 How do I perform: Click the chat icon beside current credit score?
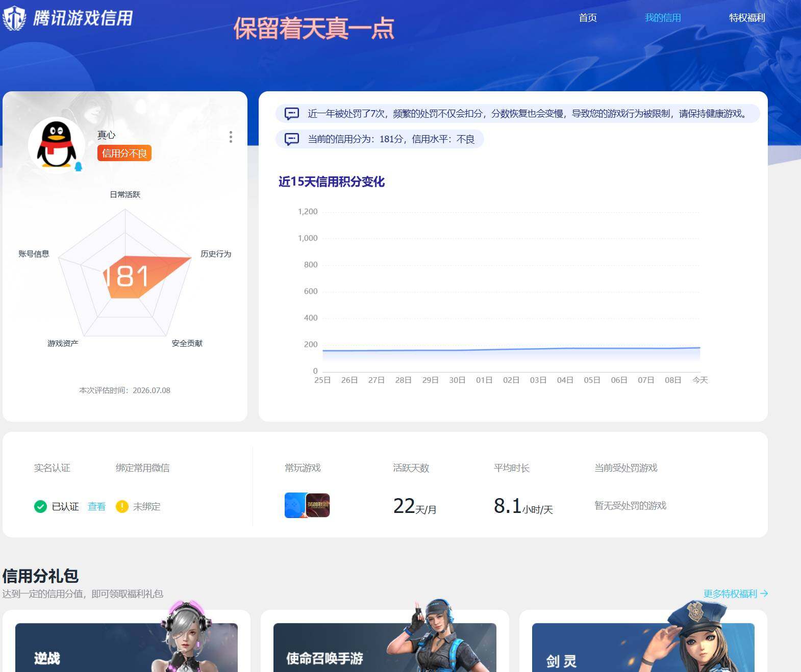coord(292,139)
